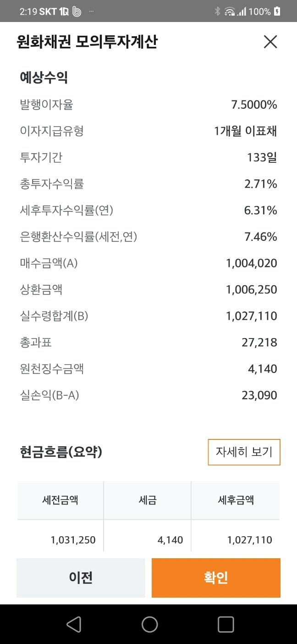The image size is (297, 644).
Task: Select the 세금 column header
Action: click(148, 500)
